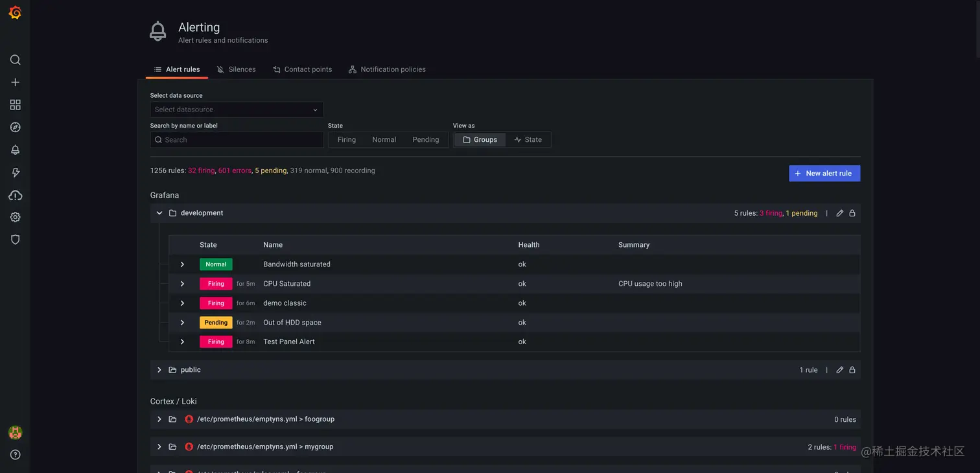Expand the public folder
Screen dimensions: 980x473
(159, 370)
